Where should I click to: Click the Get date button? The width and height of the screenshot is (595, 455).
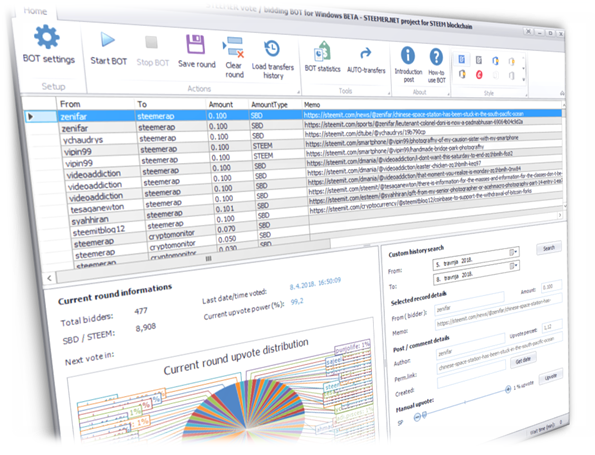click(523, 361)
